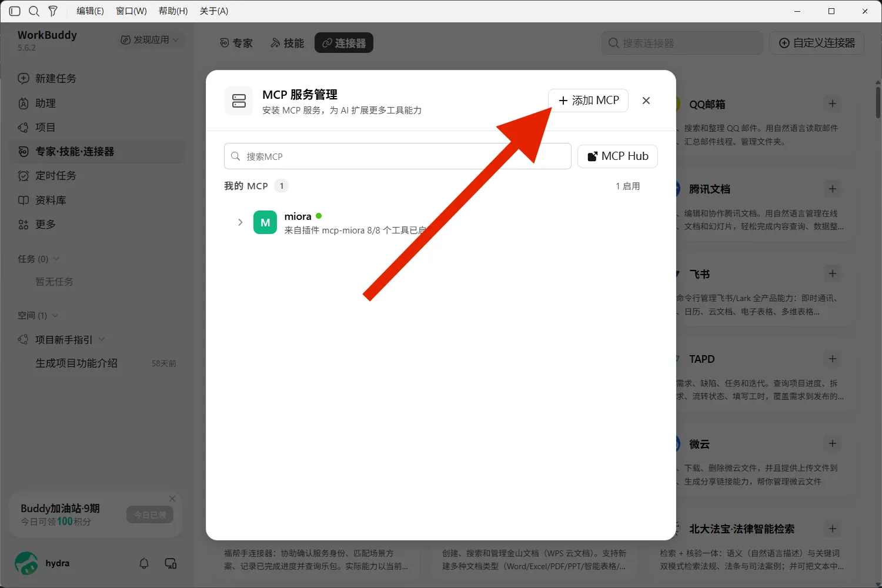The width and height of the screenshot is (882, 588).
Task: Add the 飞书 connector plus icon
Action: pos(833,273)
